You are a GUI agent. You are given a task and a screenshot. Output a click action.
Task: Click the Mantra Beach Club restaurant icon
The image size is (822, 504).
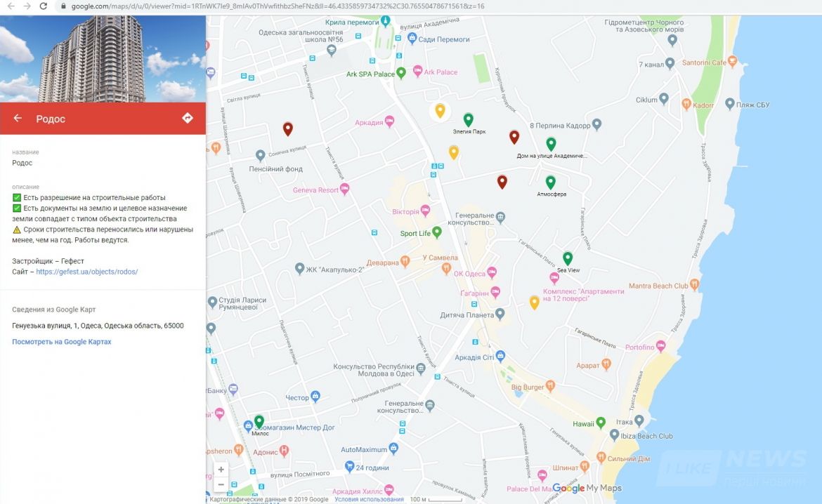pyautogui.click(x=695, y=284)
